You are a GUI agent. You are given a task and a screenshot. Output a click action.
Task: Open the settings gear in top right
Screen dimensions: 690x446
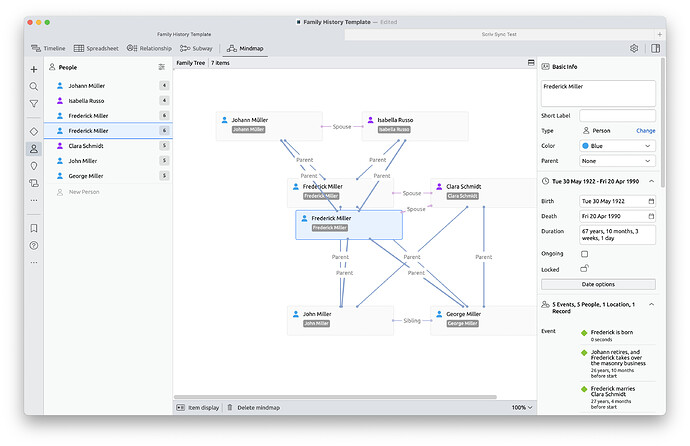point(634,48)
